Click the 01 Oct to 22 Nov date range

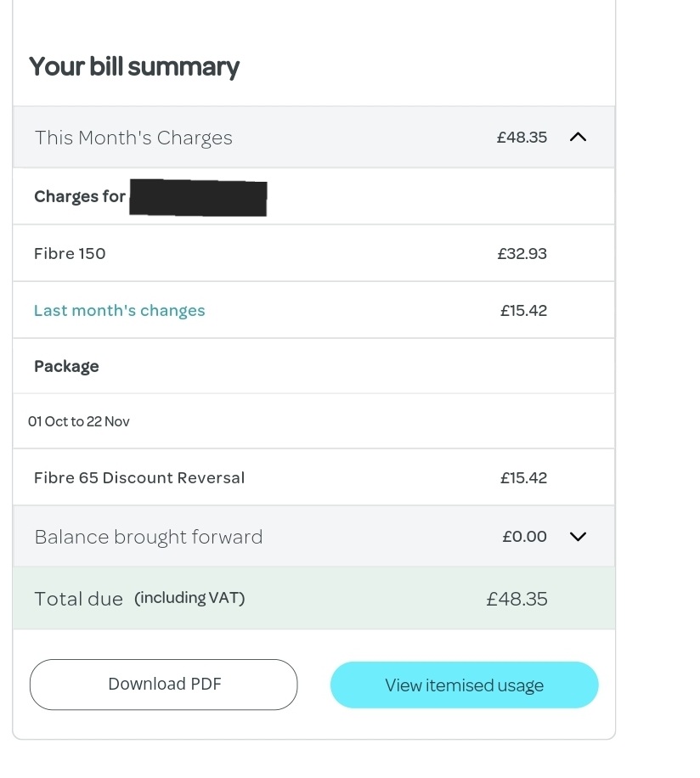pos(78,420)
